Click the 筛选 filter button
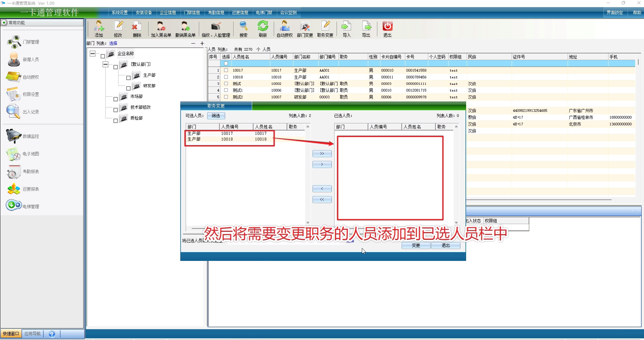 tap(216, 116)
